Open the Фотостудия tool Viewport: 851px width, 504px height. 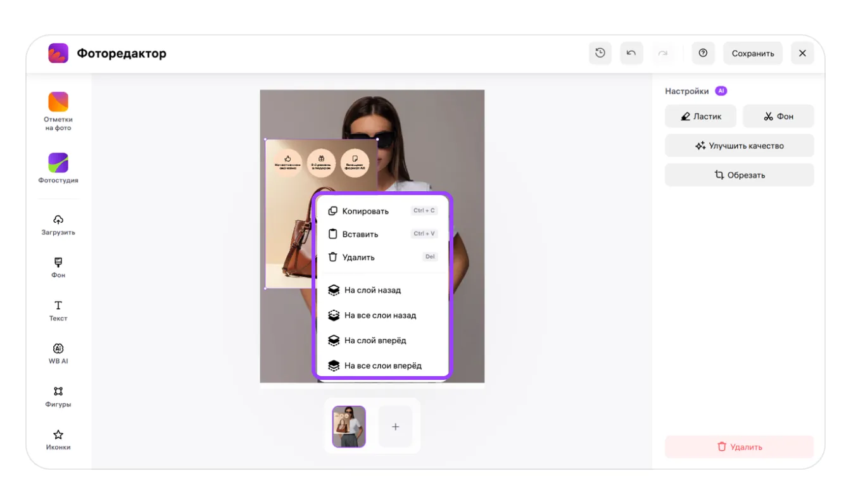coord(58,168)
